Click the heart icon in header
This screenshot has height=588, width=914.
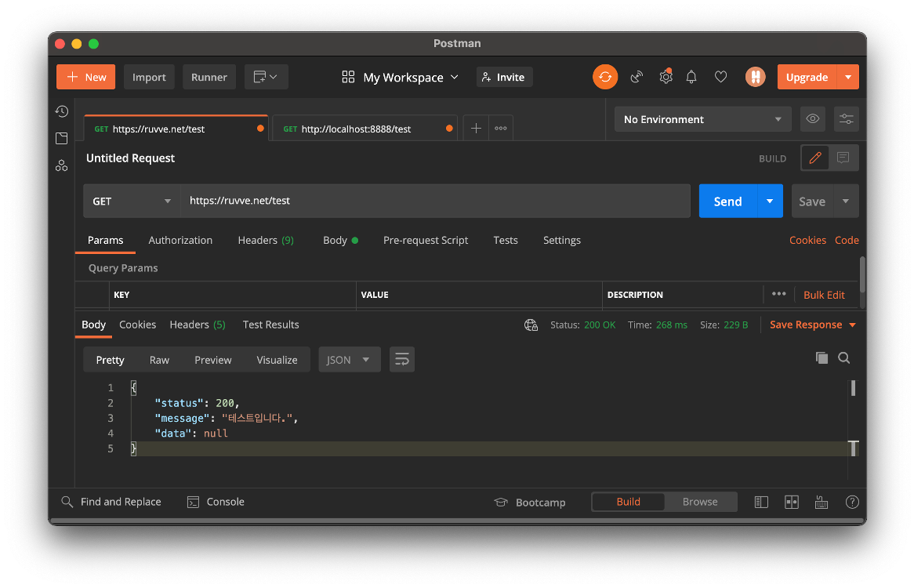(721, 77)
